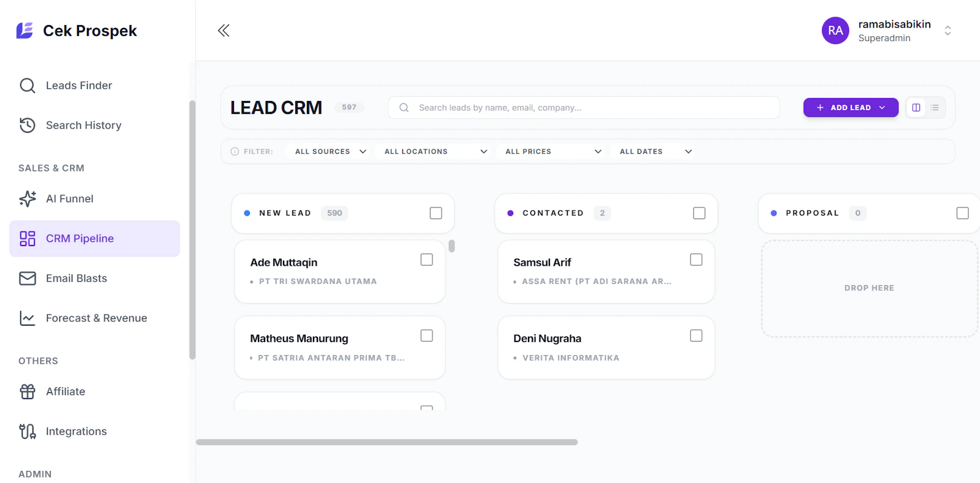The width and height of the screenshot is (980, 483).
Task: Check the Matheus Manurung lead card
Action: [427, 335]
